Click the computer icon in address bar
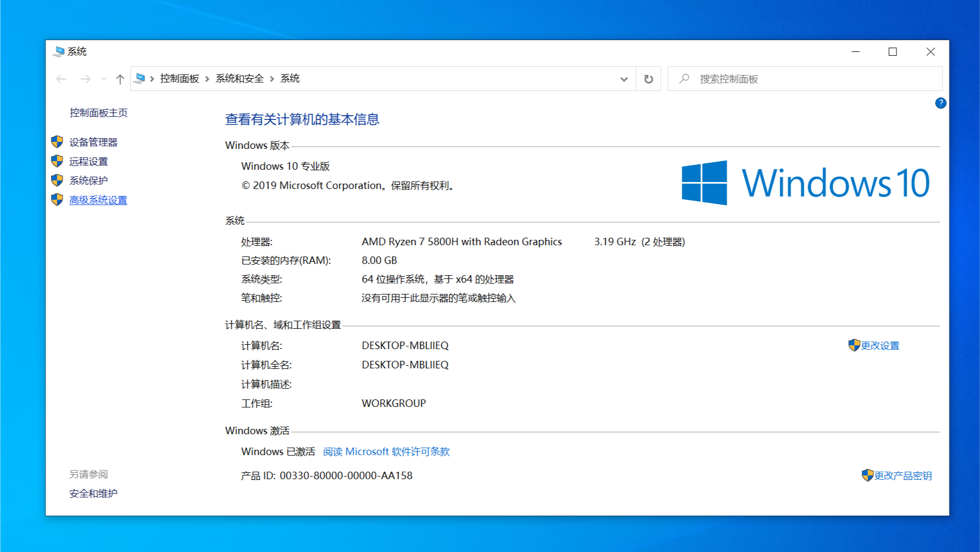 [x=140, y=79]
